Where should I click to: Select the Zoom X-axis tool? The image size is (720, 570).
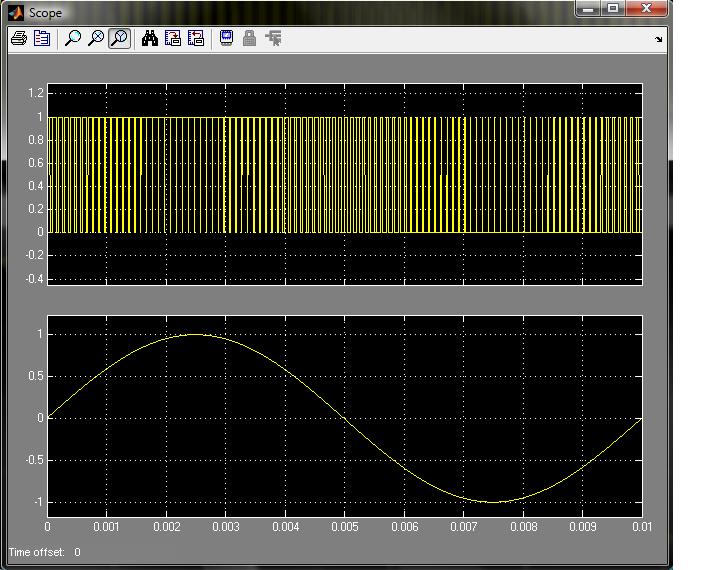point(96,38)
